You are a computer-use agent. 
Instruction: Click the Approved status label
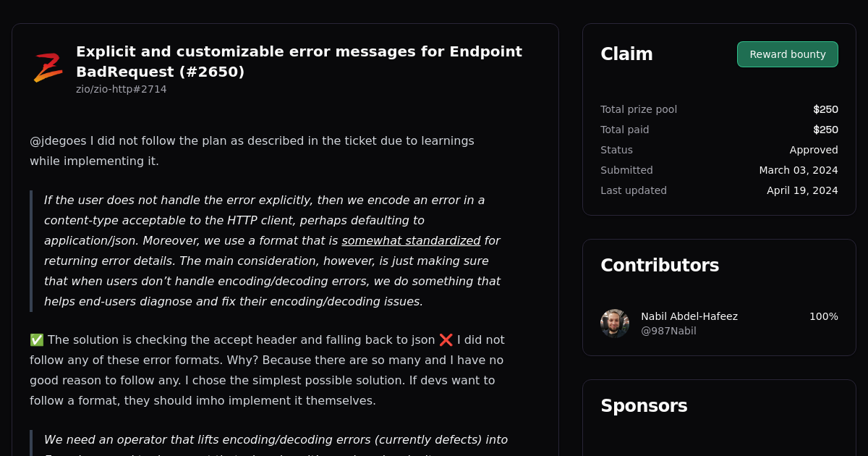(x=814, y=150)
